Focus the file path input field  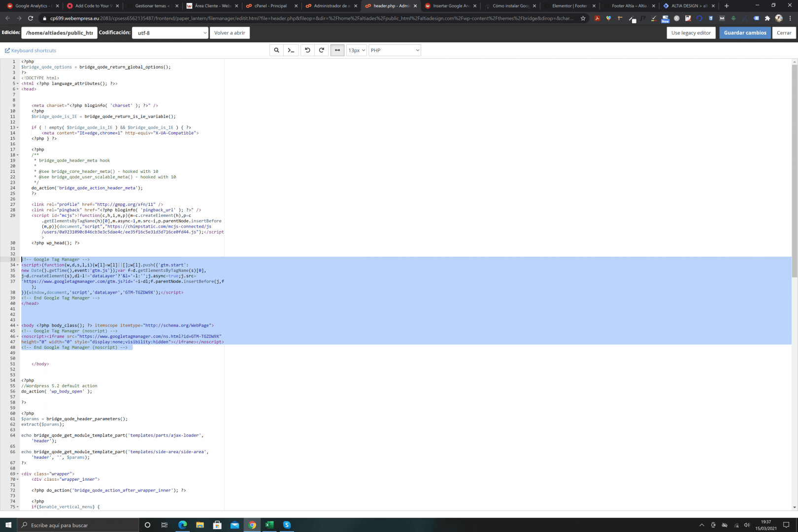click(x=59, y=33)
